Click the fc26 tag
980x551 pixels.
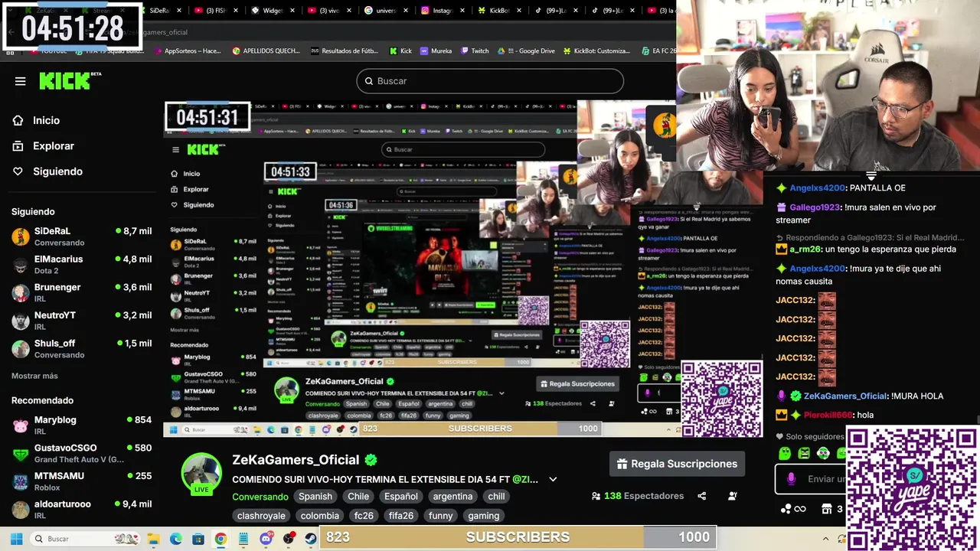(364, 516)
